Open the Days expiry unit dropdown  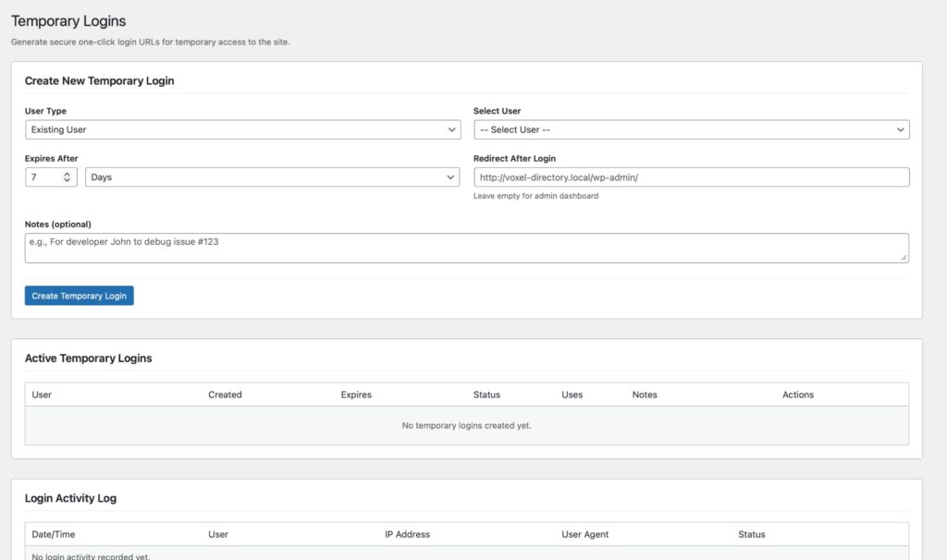[x=272, y=177]
